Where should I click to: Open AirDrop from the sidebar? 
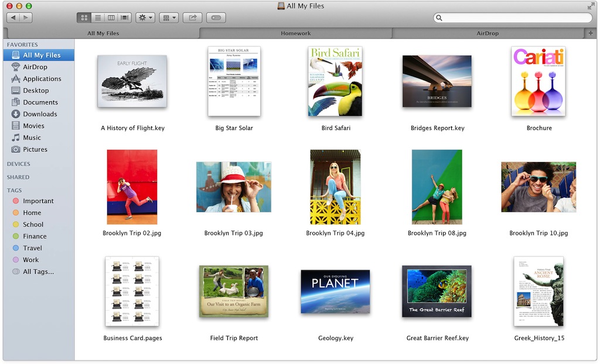coord(35,67)
